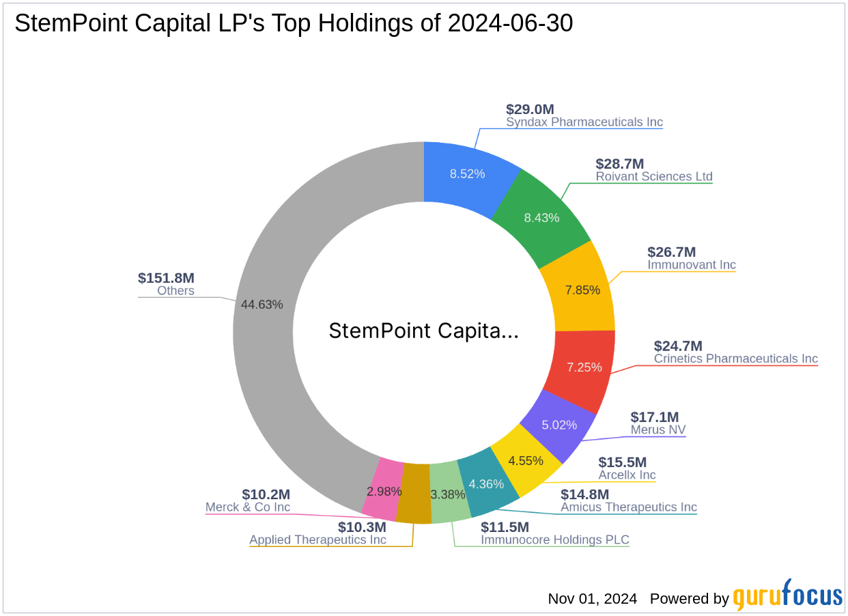
Task: Select the orange Immunovant segment
Action: (581, 290)
